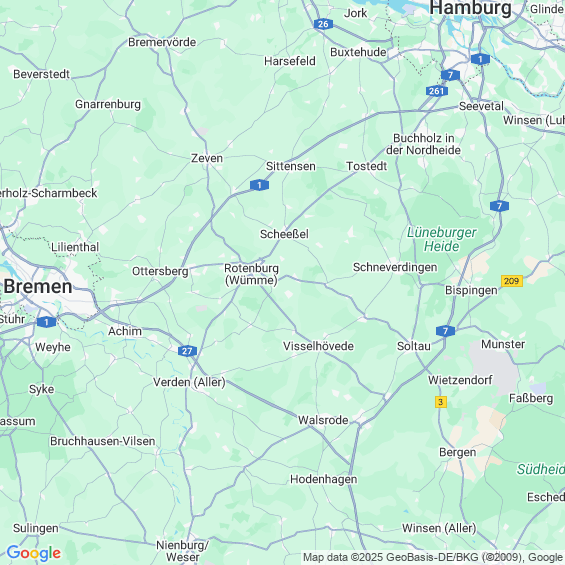Select the Bremen city label
Screen dimensions: 565x565
(x=38, y=287)
